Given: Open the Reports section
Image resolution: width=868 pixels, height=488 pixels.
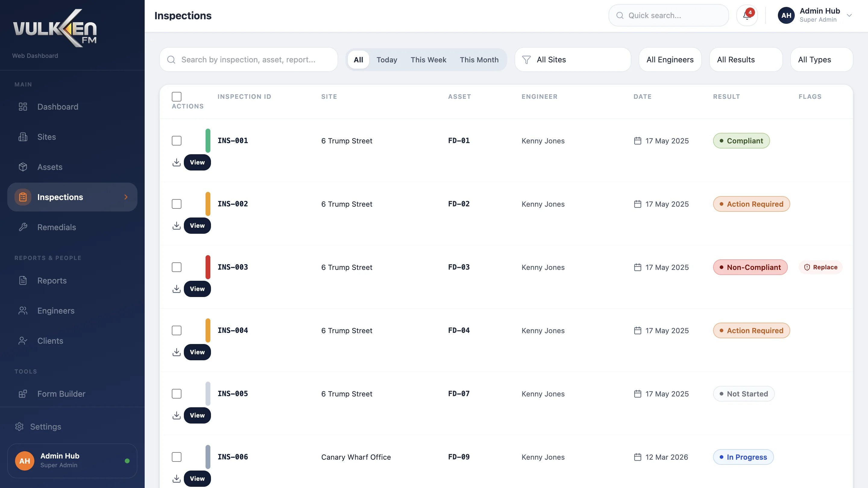Looking at the screenshot, I should point(52,280).
